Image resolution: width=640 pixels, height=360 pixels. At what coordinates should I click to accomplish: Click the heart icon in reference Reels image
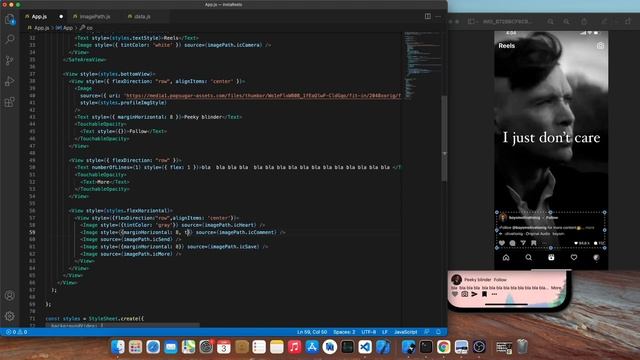tap(502, 243)
